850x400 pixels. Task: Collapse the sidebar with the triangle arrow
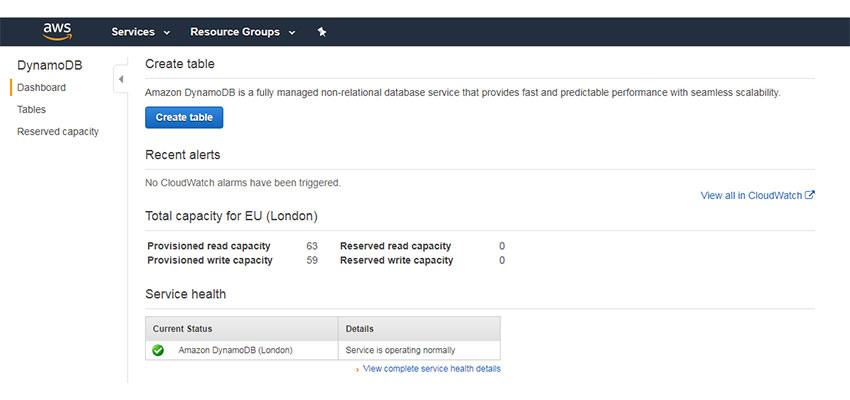click(121, 79)
